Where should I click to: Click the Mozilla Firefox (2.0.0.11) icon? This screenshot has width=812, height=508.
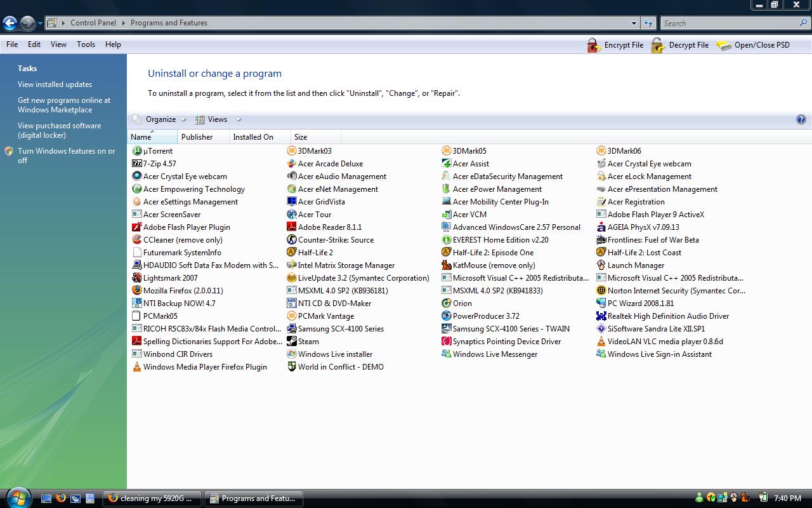pyautogui.click(x=136, y=291)
